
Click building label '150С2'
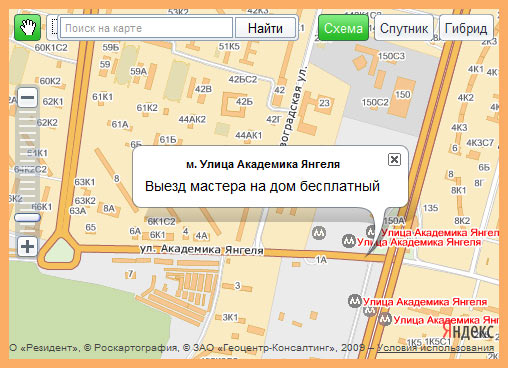click(375, 102)
